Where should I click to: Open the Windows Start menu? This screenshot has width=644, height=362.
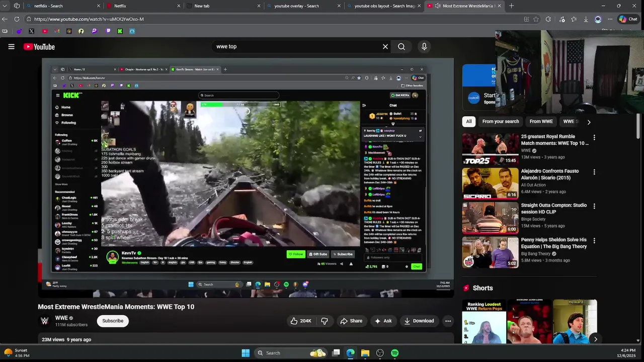click(x=246, y=353)
